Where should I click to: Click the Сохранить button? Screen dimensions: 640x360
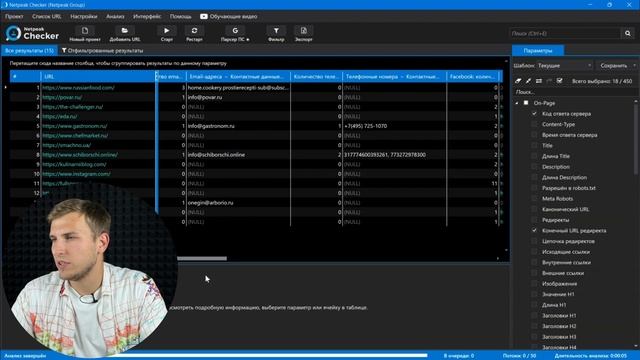(x=613, y=65)
